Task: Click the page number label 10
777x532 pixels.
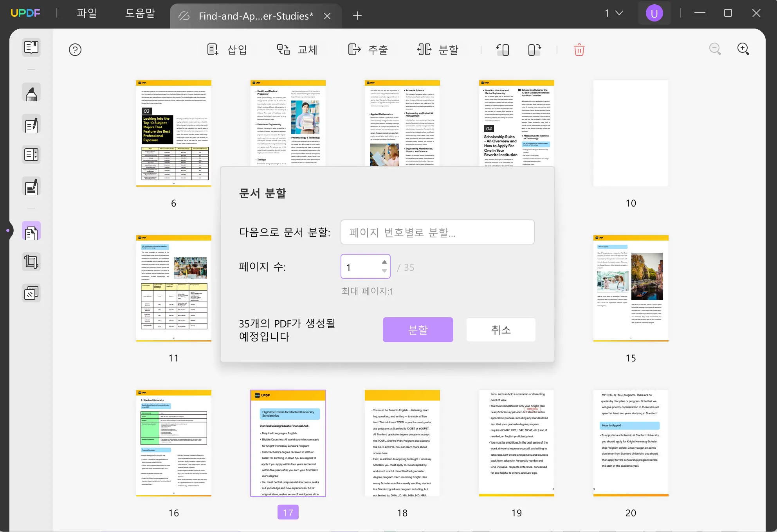Action: (631, 203)
